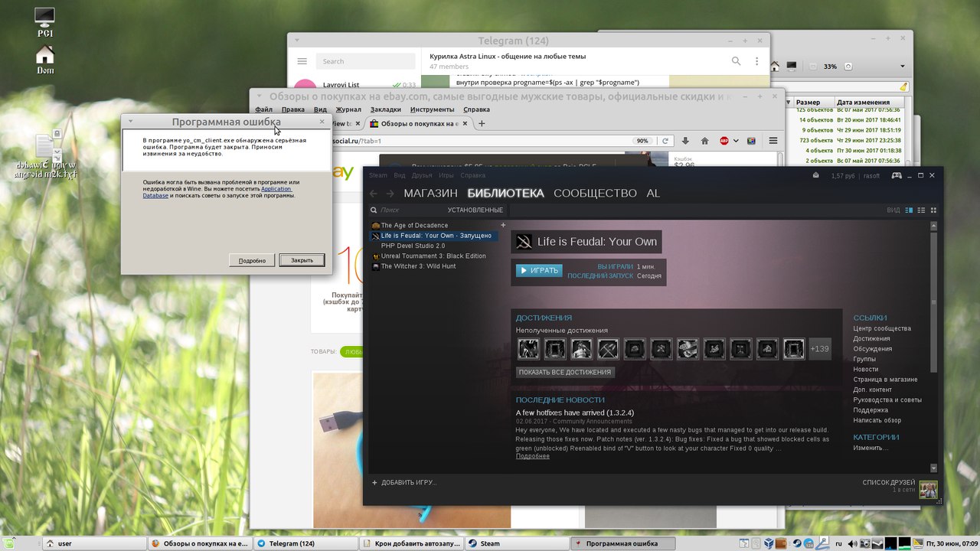Viewport: 980px width, 551px height.
Task: Open Firefox downloads arrow icon
Action: [685, 141]
